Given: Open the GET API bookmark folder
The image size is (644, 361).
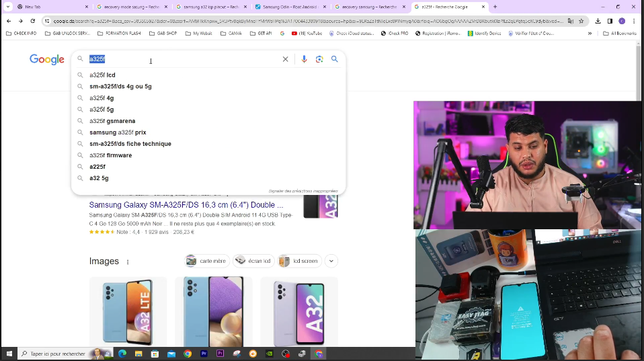Looking at the screenshot, I should pyautogui.click(x=261, y=33).
